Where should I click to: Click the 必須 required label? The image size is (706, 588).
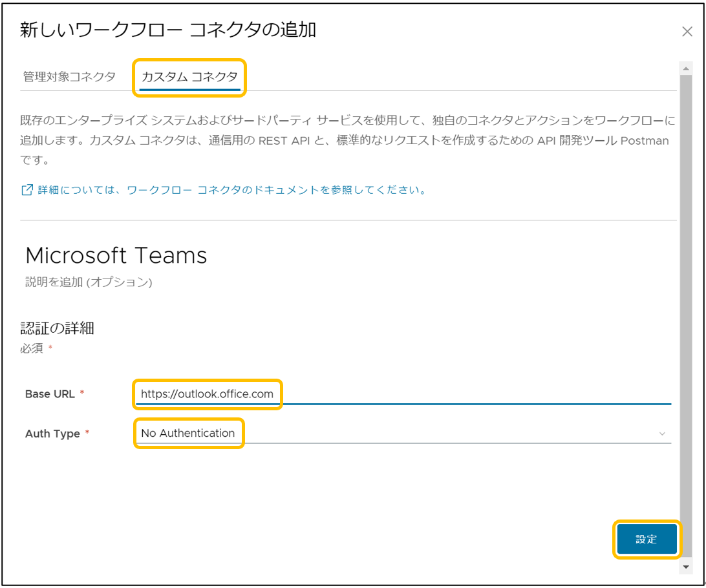point(32,348)
